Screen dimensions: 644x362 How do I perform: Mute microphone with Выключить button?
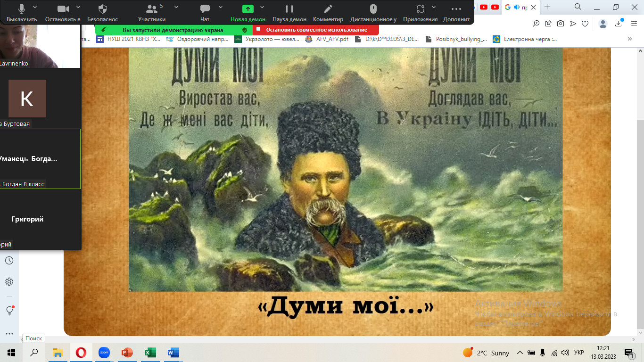pyautogui.click(x=22, y=13)
